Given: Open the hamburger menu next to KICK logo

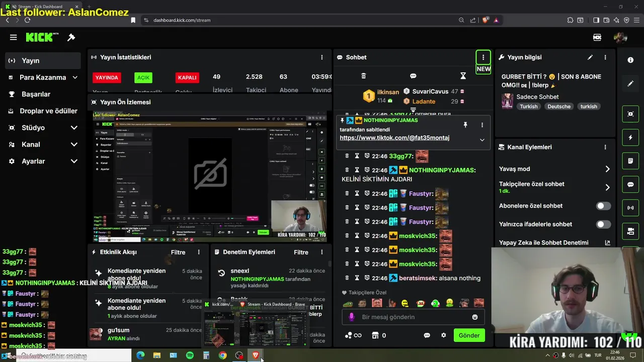Looking at the screenshot, I should click(x=14, y=37).
